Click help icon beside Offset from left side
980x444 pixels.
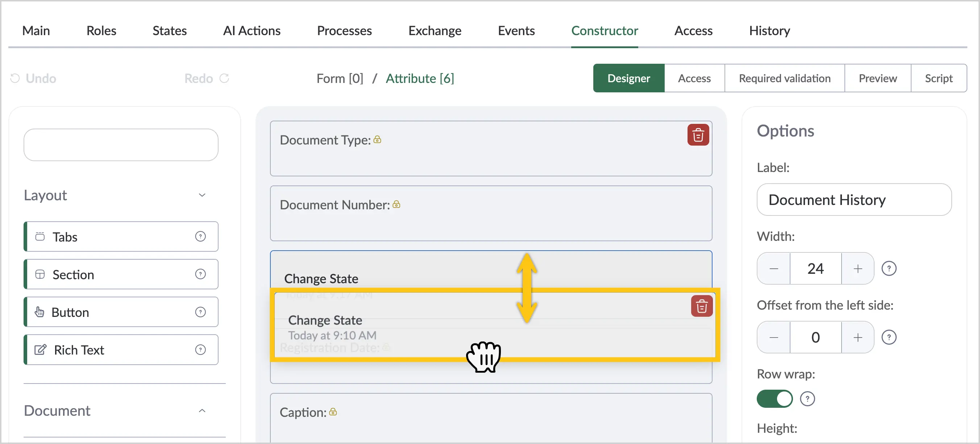pyautogui.click(x=889, y=337)
